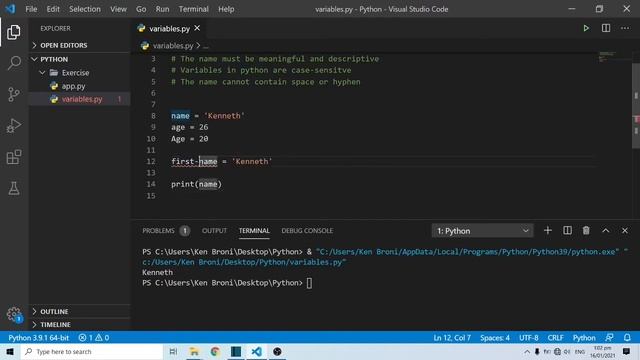Image resolution: width=640 pixels, height=360 pixels.
Task: Run Python file with the play button
Action: tap(586, 28)
